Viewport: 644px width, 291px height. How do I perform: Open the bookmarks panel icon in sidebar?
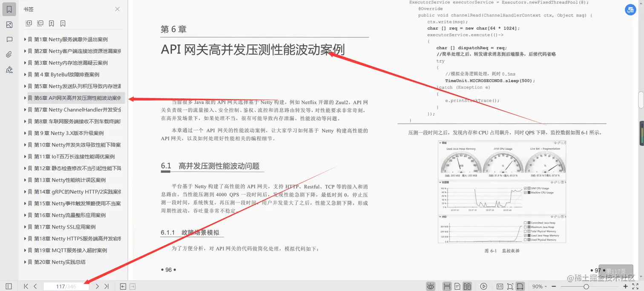[x=9, y=9]
